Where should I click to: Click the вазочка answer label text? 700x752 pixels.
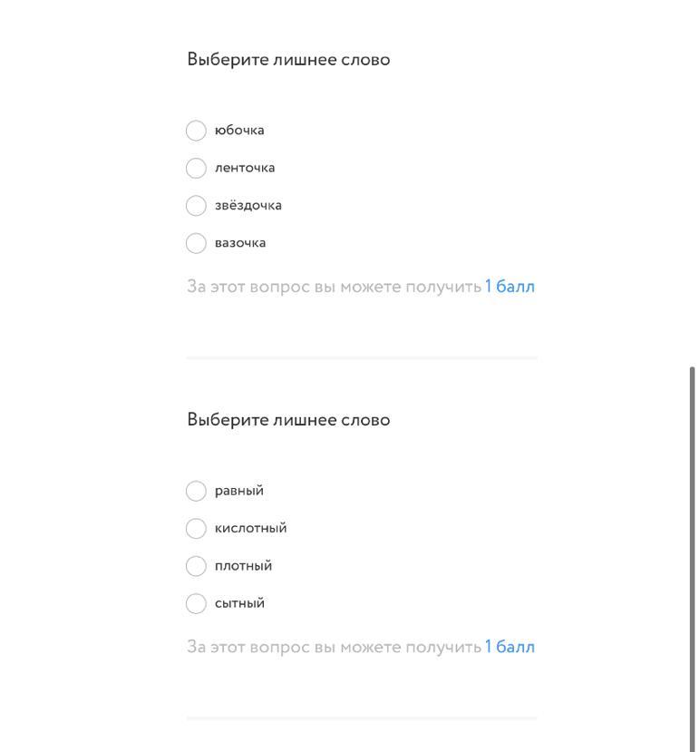[240, 243]
